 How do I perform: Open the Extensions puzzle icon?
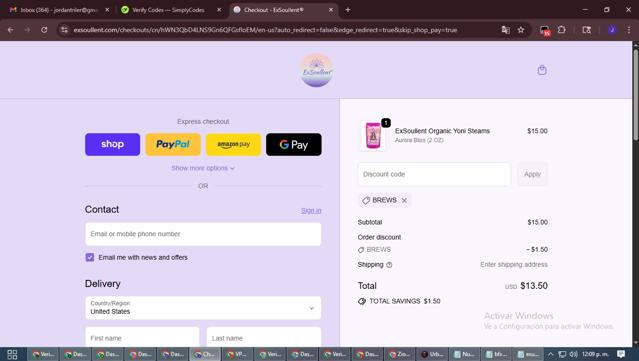click(x=562, y=30)
